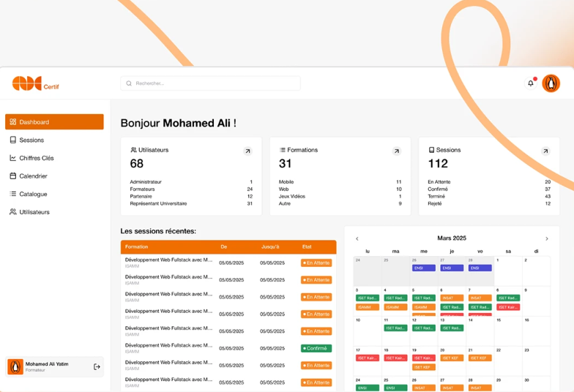Screen dimensions: 574x392
Task: Click the Chiffres Clés chart icon
Action: [13, 158]
